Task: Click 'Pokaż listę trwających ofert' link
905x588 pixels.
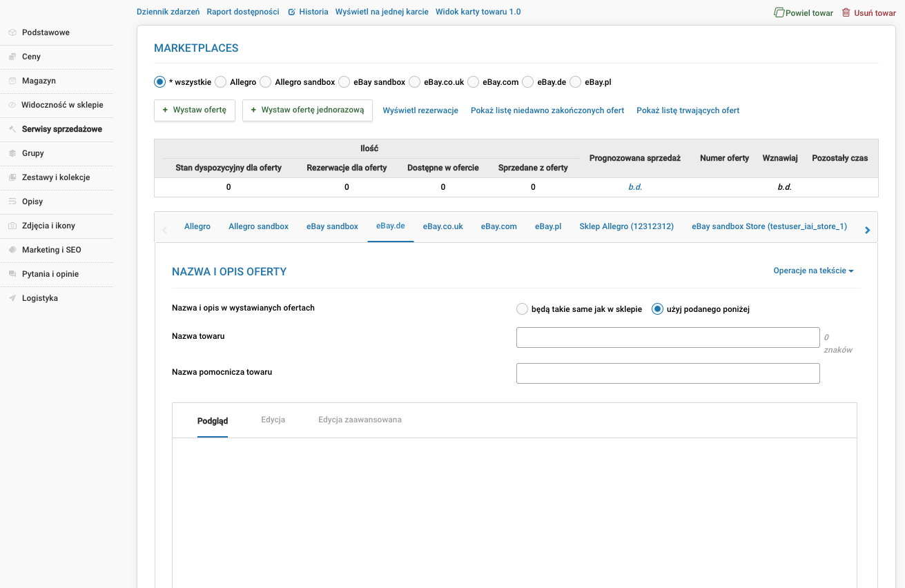Action: [688, 110]
